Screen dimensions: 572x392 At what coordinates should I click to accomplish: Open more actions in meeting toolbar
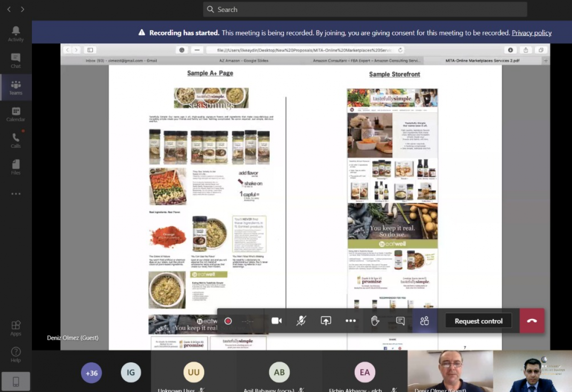pos(350,321)
